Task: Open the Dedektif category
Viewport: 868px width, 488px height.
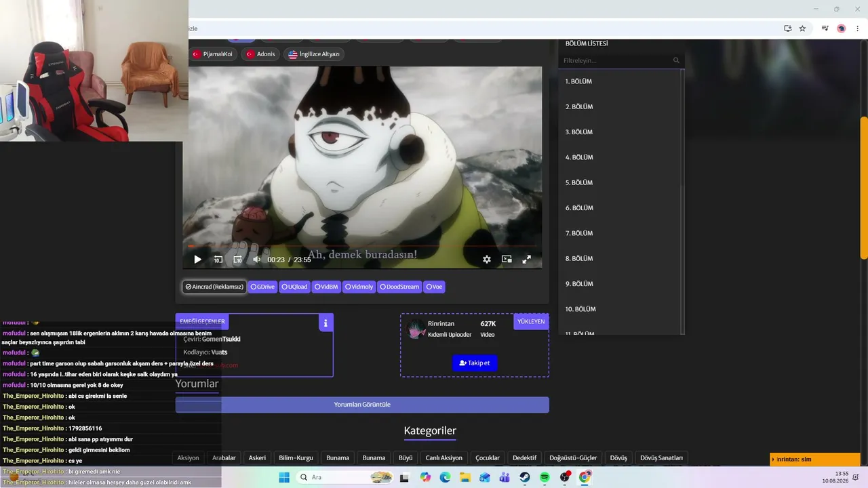Action: tap(524, 458)
